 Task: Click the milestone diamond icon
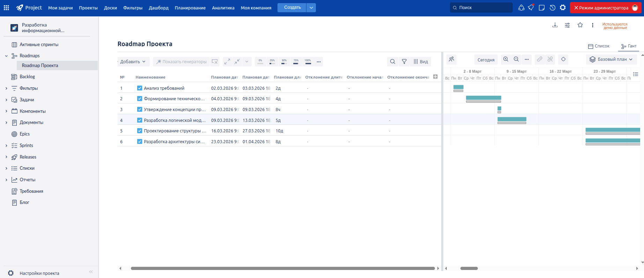pyautogui.click(x=563, y=59)
